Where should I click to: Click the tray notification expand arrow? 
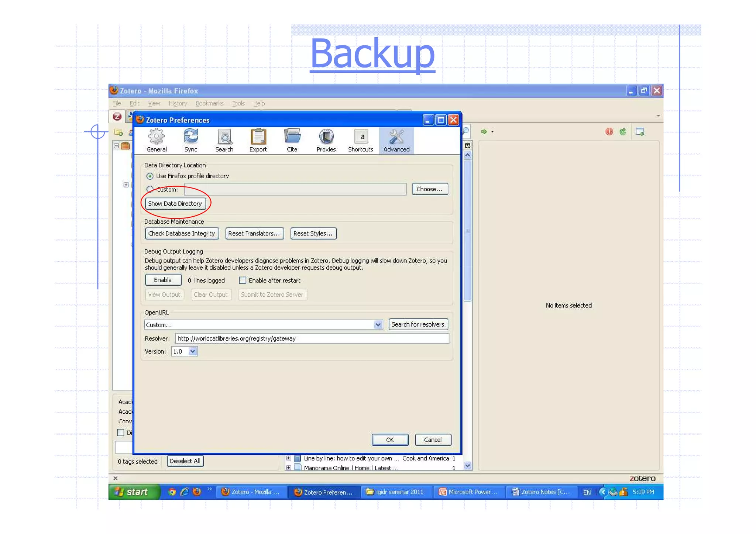pyautogui.click(x=602, y=492)
